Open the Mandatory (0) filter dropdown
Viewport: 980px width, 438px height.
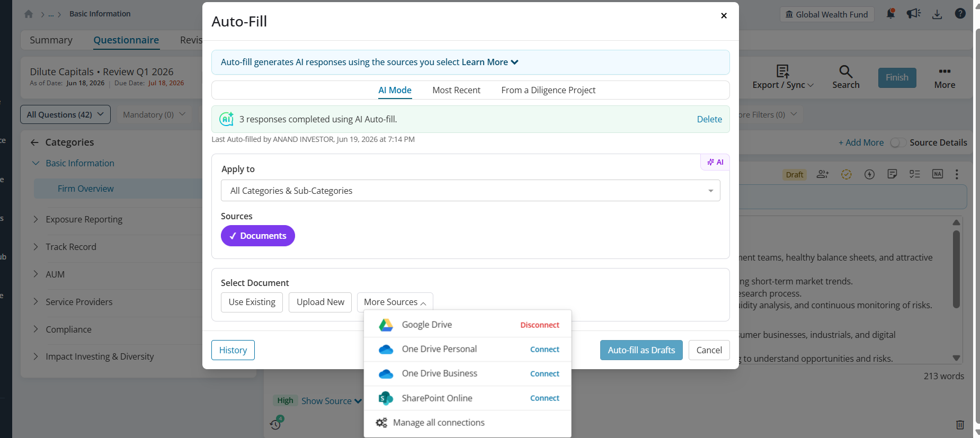[154, 114]
